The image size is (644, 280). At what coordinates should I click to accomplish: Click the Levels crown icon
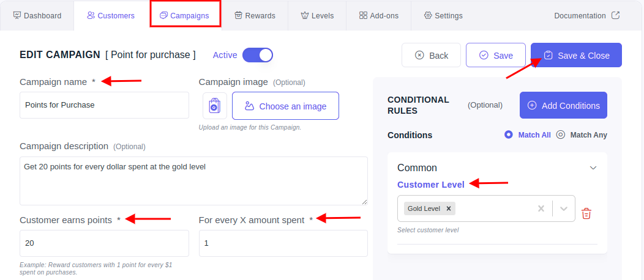point(304,15)
